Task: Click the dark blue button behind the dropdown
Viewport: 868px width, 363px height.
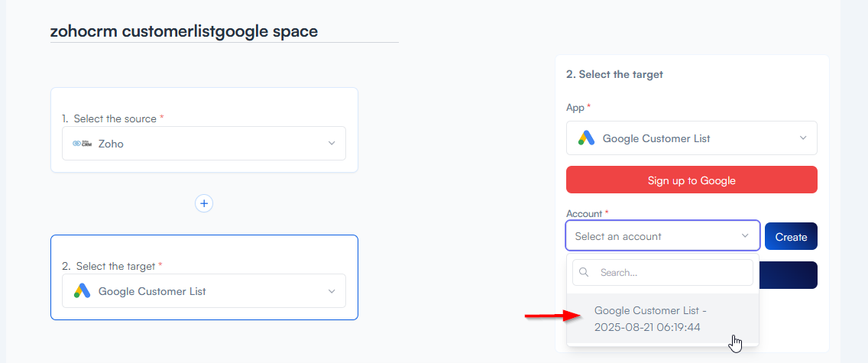Action: point(789,275)
